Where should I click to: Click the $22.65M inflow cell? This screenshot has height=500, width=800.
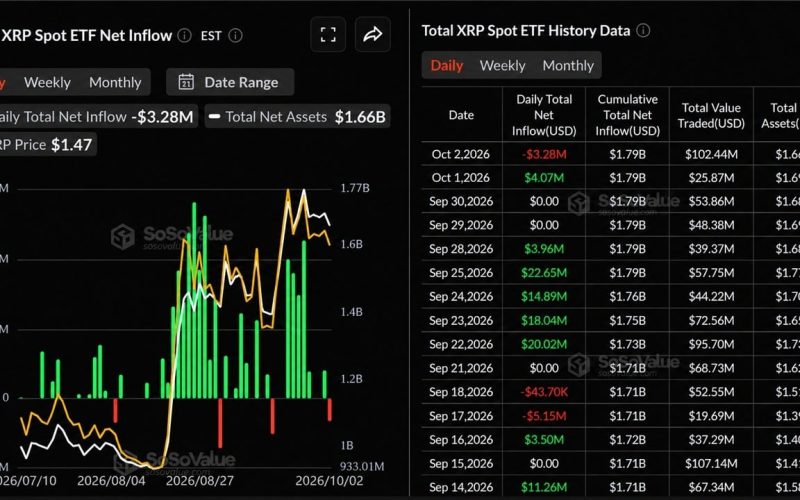[544, 273]
